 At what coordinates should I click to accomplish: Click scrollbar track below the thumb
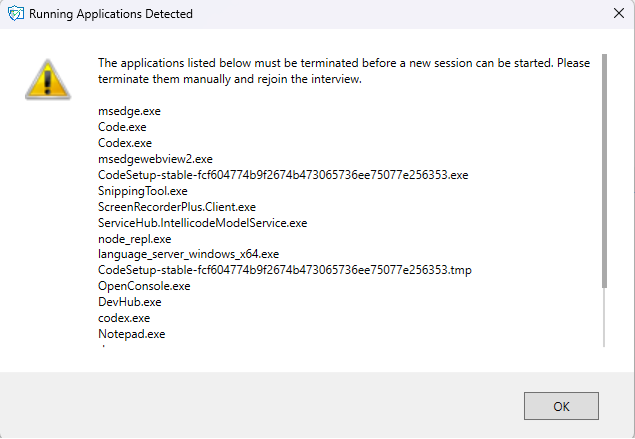[604, 318]
